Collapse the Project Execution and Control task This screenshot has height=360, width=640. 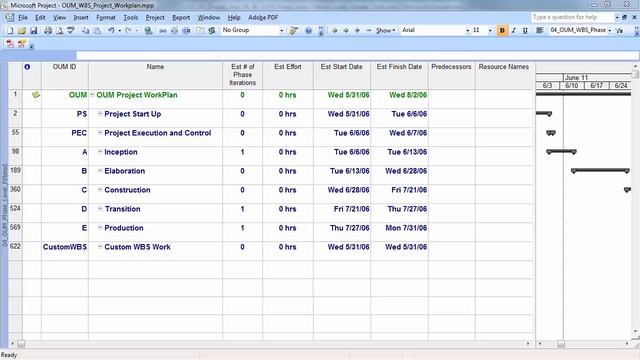pyautogui.click(x=100, y=133)
